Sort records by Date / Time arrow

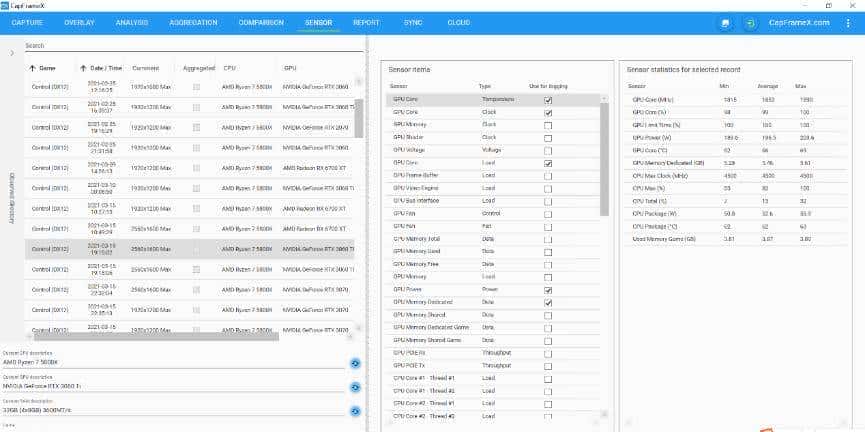[x=83, y=68]
